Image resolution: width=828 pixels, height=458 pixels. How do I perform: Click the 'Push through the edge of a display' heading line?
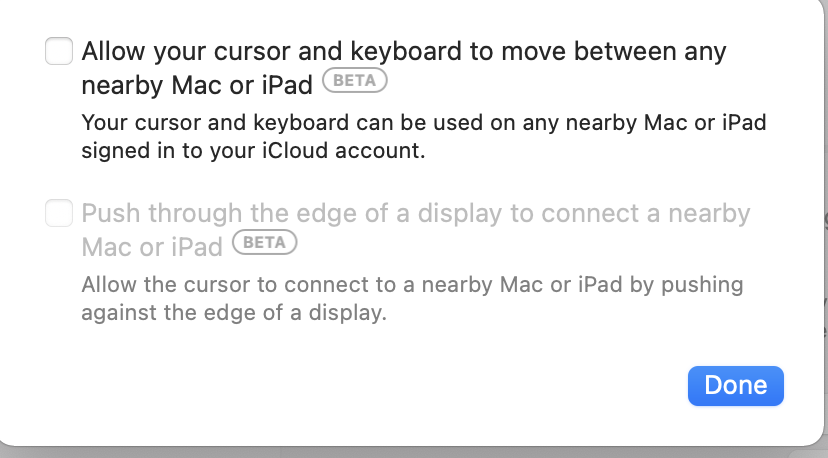[x=416, y=213]
